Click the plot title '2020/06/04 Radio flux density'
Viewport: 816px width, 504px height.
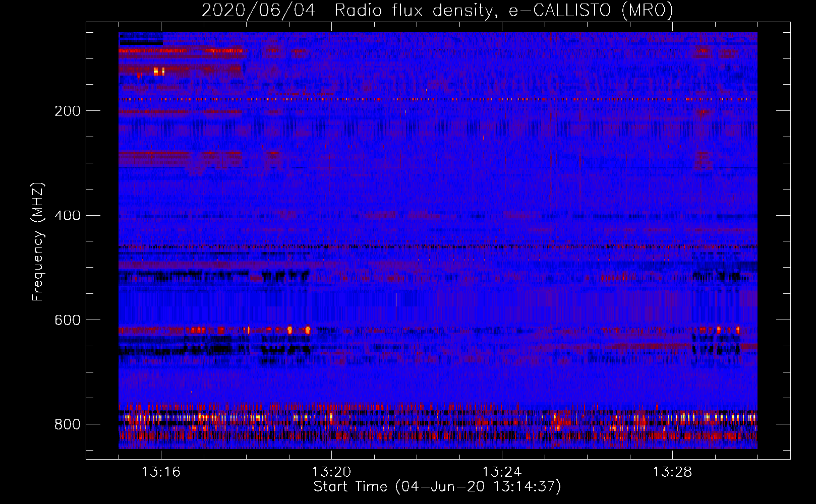click(x=437, y=11)
